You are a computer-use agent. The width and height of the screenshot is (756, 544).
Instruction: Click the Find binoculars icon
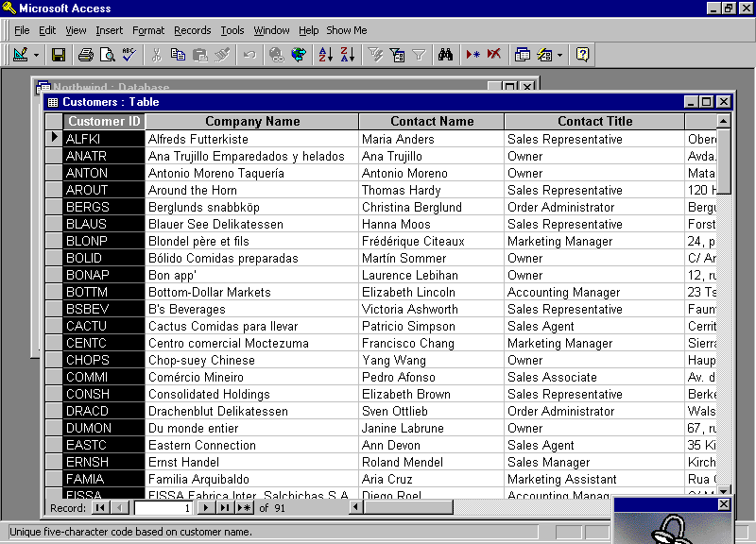[x=445, y=55]
